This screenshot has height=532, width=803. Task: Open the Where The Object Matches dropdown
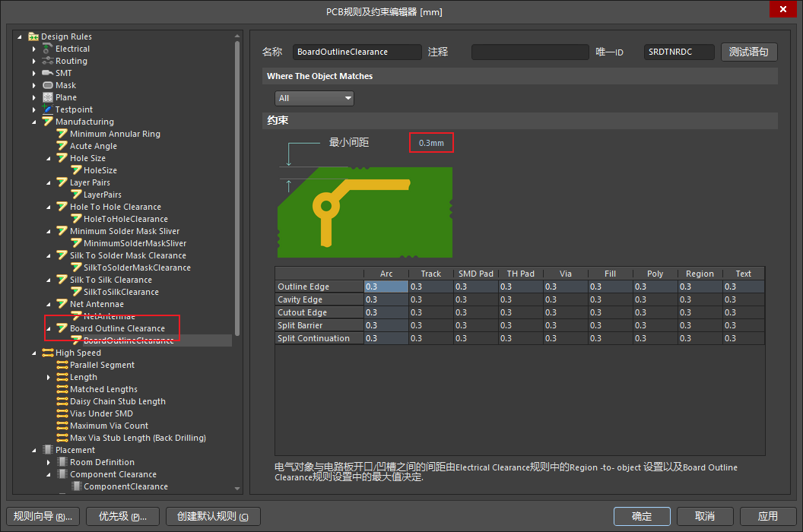315,98
